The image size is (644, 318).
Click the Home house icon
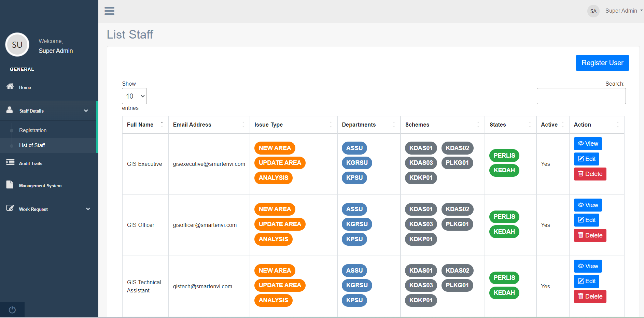coord(10,86)
